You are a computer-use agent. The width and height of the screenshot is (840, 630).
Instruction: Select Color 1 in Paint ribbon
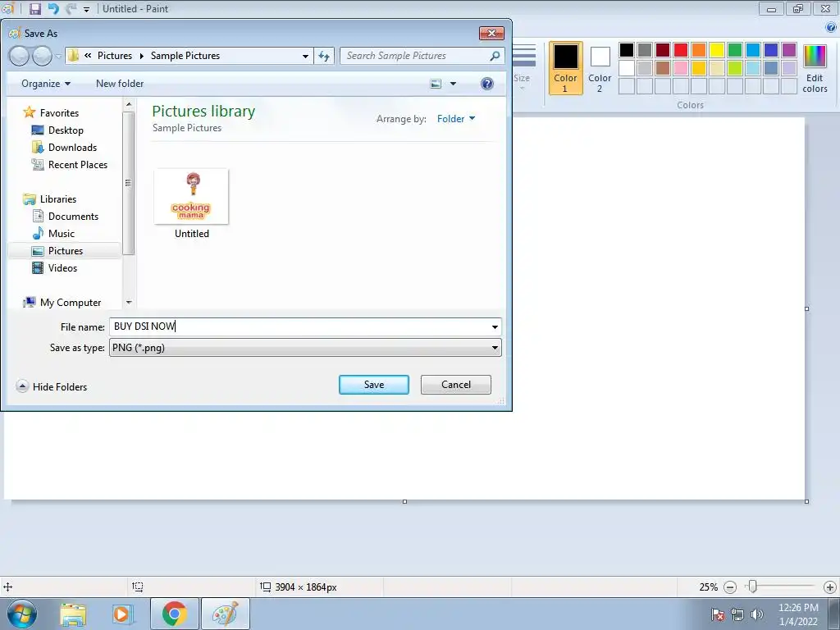(x=566, y=68)
